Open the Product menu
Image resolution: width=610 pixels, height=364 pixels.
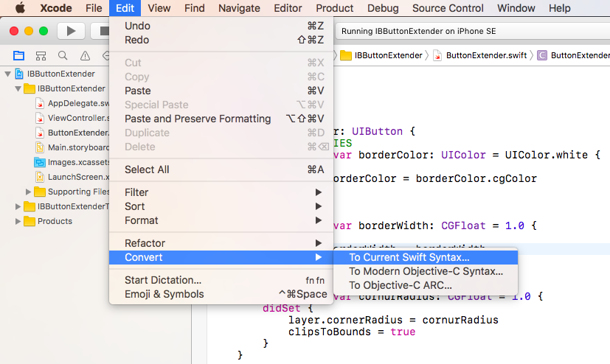click(335, 8)
